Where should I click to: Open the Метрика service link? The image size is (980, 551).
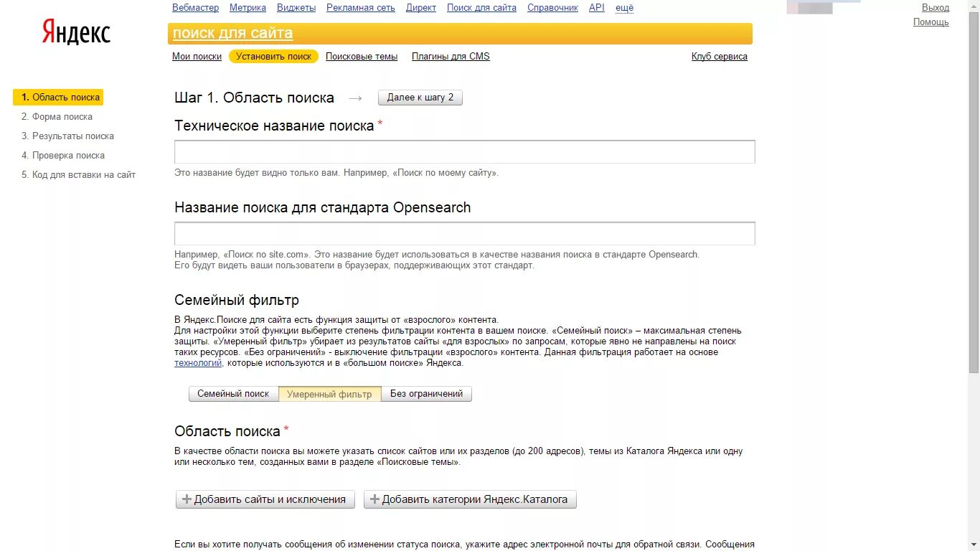[x=248, y=8]
